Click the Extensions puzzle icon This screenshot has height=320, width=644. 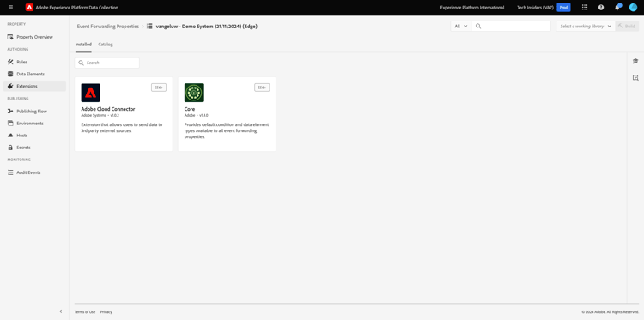pyautogui.click(x=10, y=86)
